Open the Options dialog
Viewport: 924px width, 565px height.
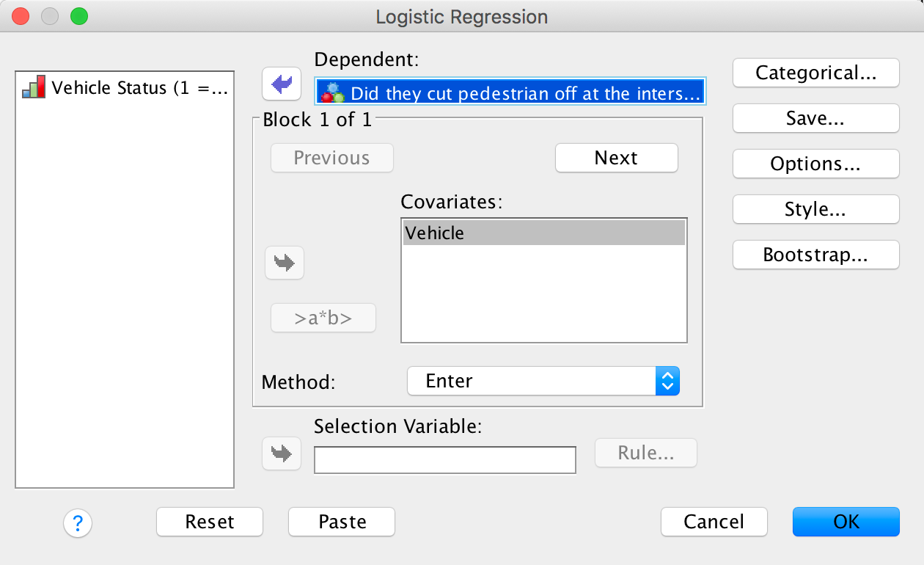815,164
